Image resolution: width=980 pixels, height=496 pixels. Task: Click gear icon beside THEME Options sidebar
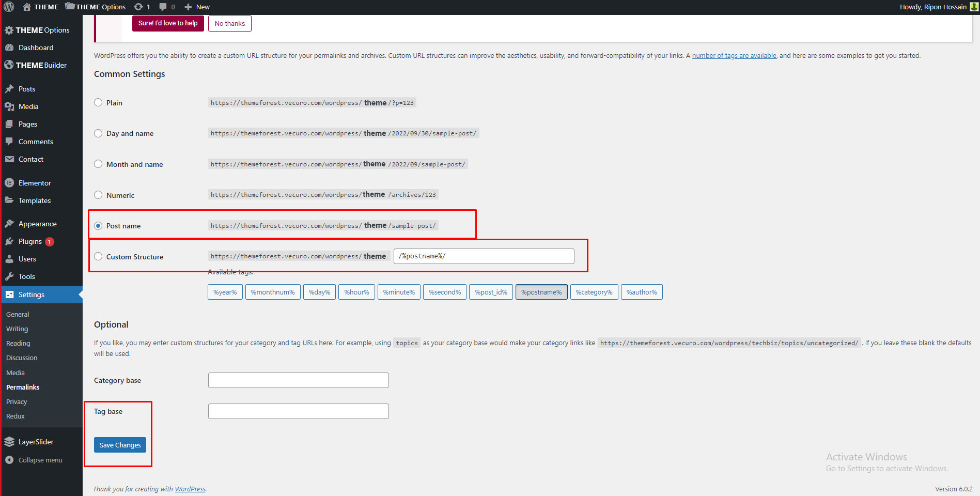(x=9, y=30)
